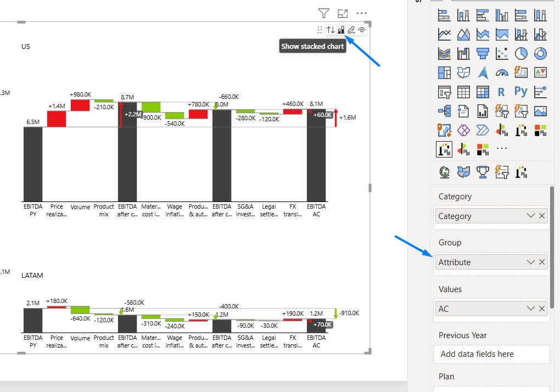Click Previous Year Add data fields box
The image size is (560, 392).
point(491,354)
